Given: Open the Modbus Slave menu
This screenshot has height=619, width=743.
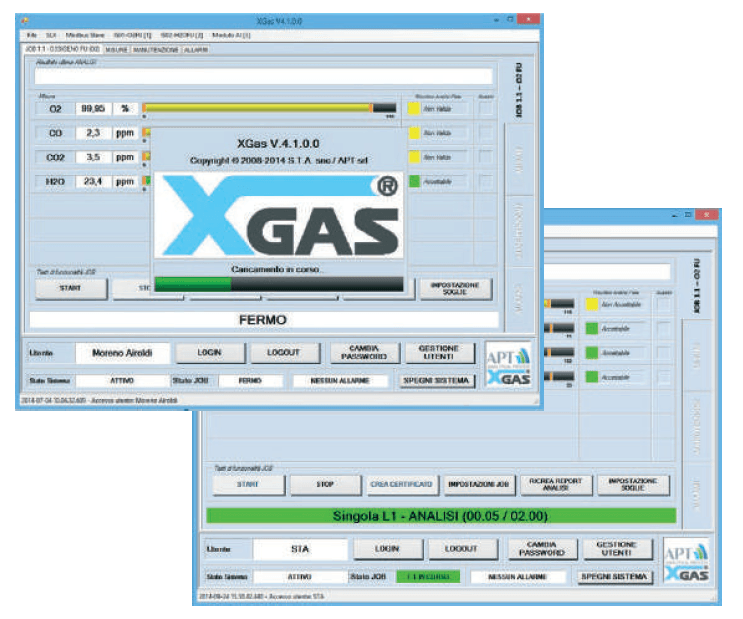Looking at the screenshot, I should click(x=85, y=35).
